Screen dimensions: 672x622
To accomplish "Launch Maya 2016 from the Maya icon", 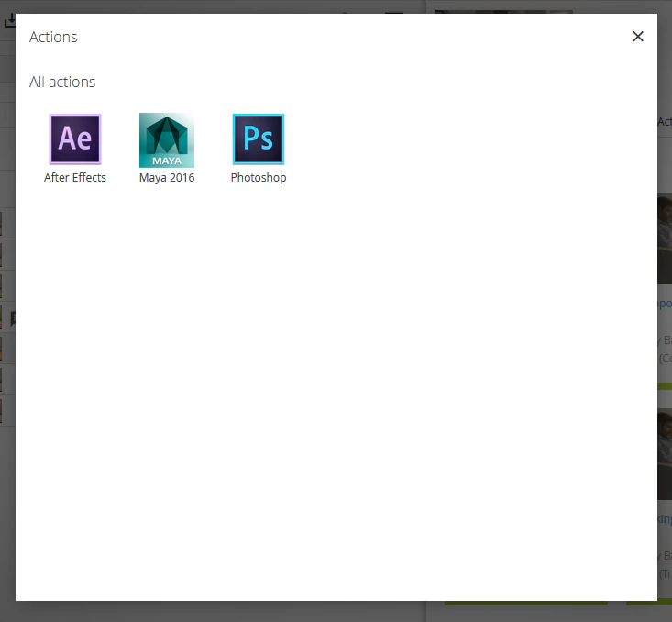I will 167,139.
